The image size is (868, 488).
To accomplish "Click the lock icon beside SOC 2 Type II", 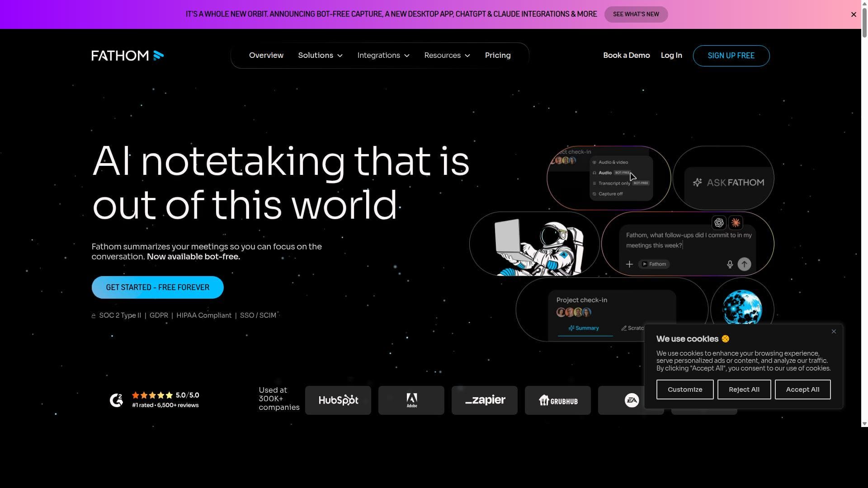I will click(x=94, y=316).
